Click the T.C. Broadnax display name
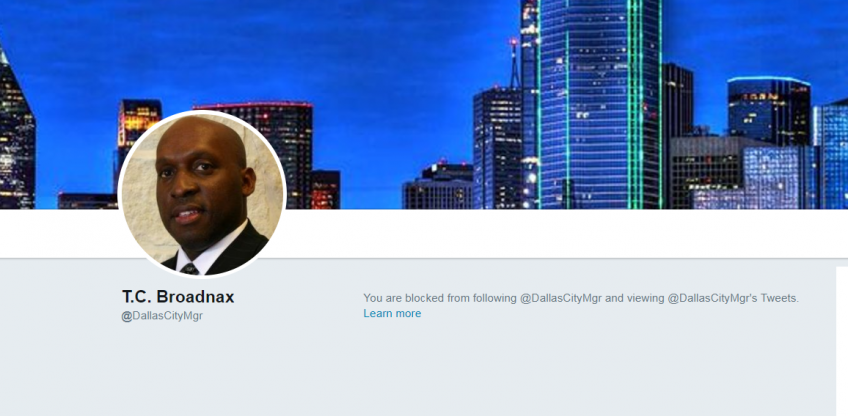 click(178, 296)
